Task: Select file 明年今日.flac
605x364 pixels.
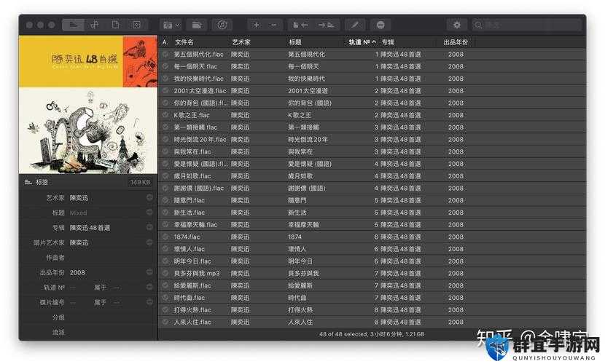Action: tap(192, 261)
